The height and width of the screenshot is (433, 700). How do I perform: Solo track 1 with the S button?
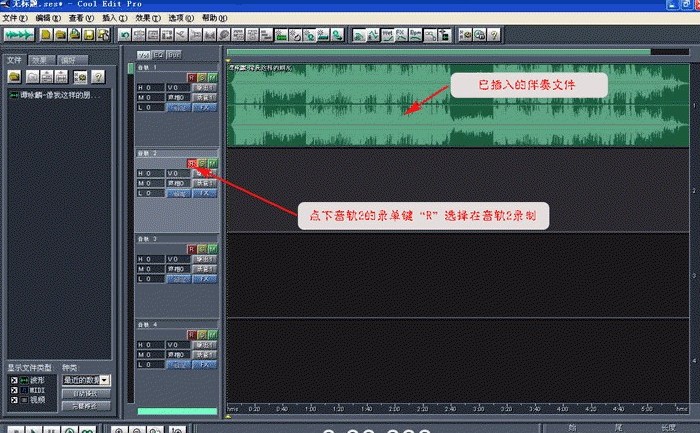coord(202,78)
